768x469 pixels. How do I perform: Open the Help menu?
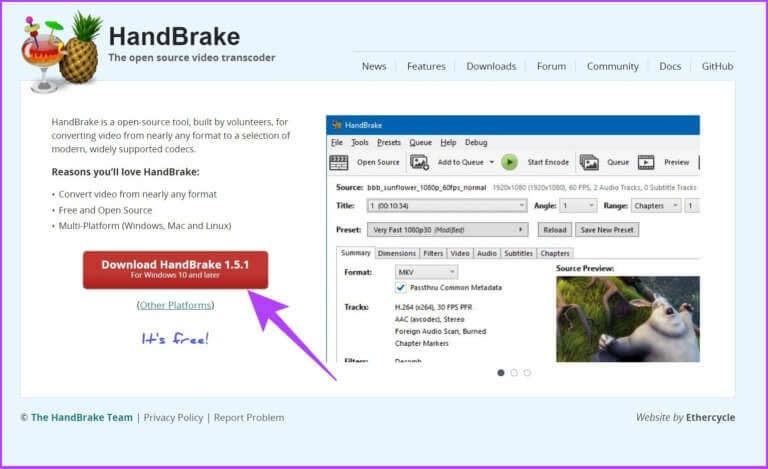click(448, 142)
